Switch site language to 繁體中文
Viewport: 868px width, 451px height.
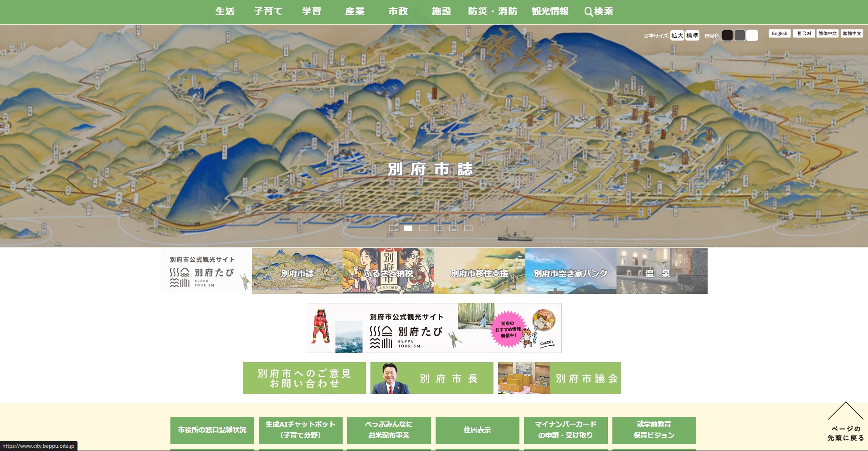click(x=852, y=34)
